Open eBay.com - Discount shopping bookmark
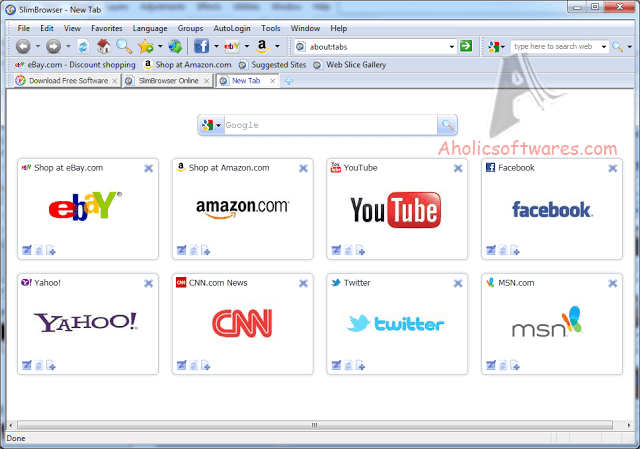 click(x=75, y=64)
